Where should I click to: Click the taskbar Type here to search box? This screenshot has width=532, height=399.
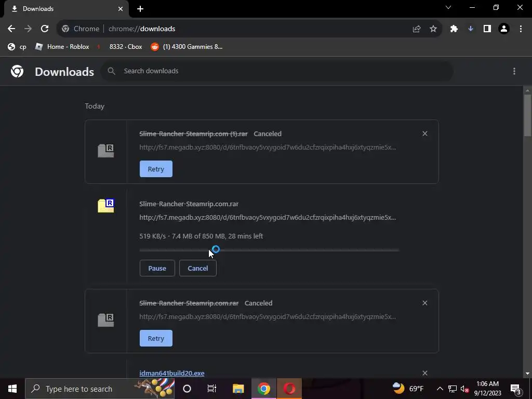pyautogui.click(x=100, y=389)
